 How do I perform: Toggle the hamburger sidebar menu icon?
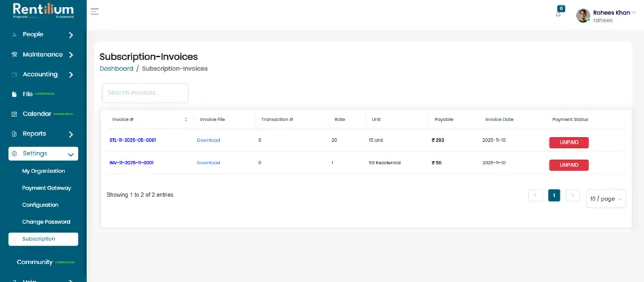(x=95, y=12)
